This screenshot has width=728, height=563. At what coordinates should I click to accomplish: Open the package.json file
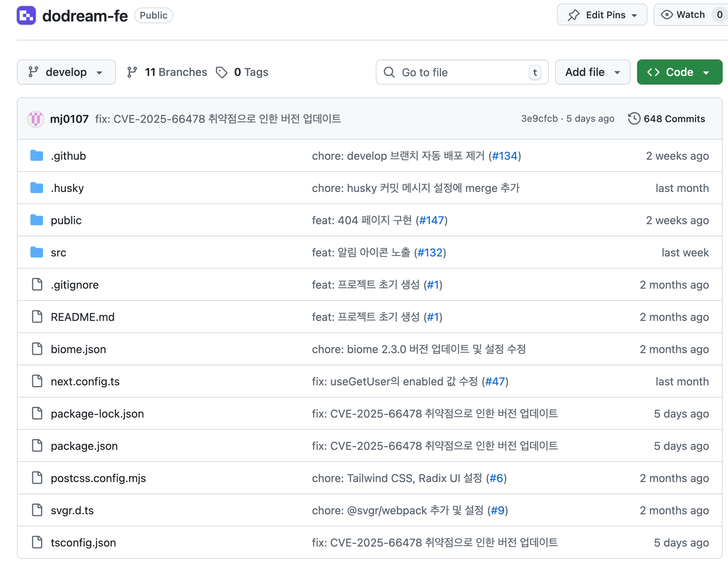pos(84,446)
